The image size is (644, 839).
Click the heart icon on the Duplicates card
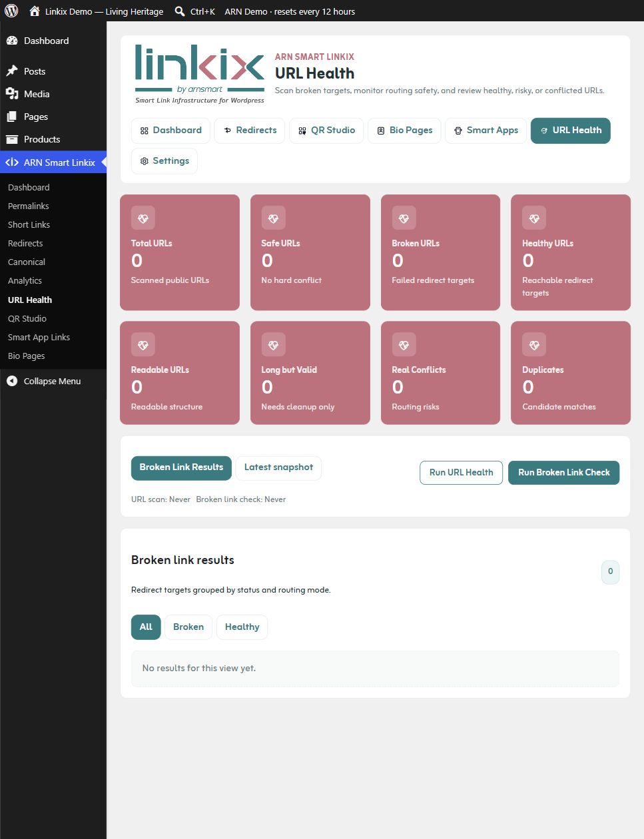click(534, 345)
